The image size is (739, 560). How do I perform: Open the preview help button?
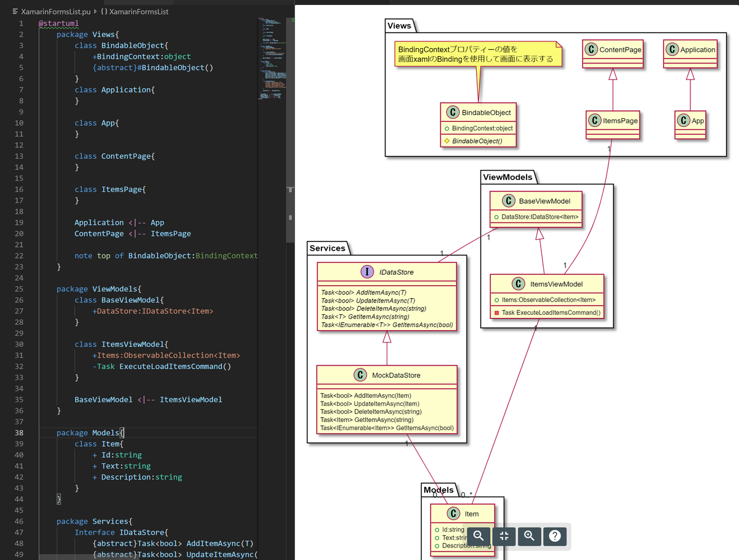[555, 535]
